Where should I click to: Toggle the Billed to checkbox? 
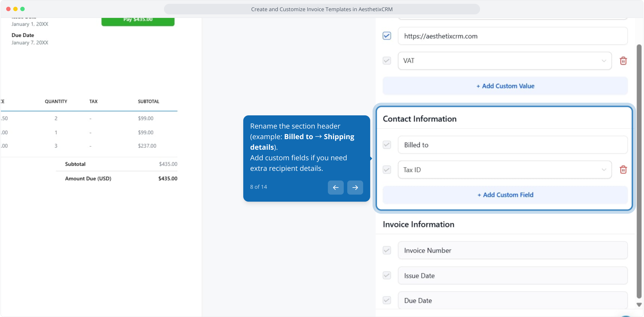click(387, 145)
